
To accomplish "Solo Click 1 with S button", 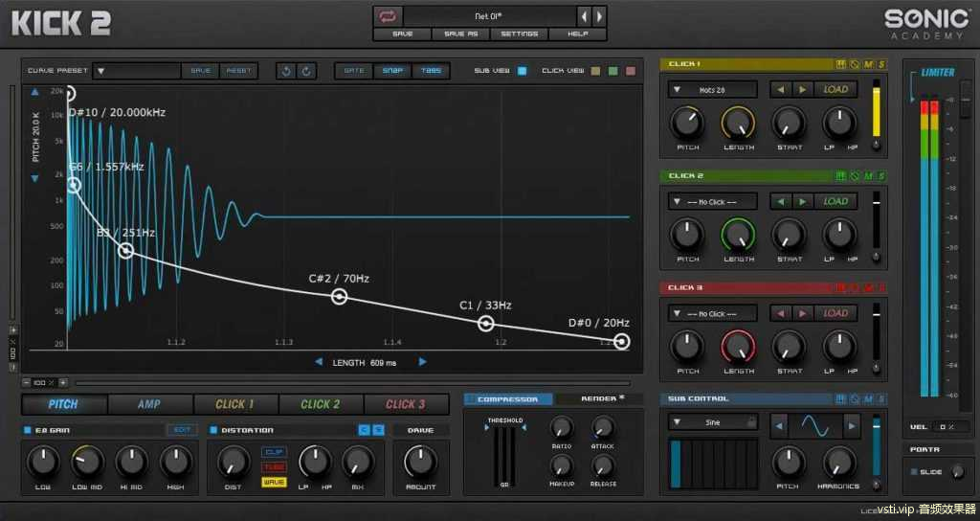I will pos(881,64).
